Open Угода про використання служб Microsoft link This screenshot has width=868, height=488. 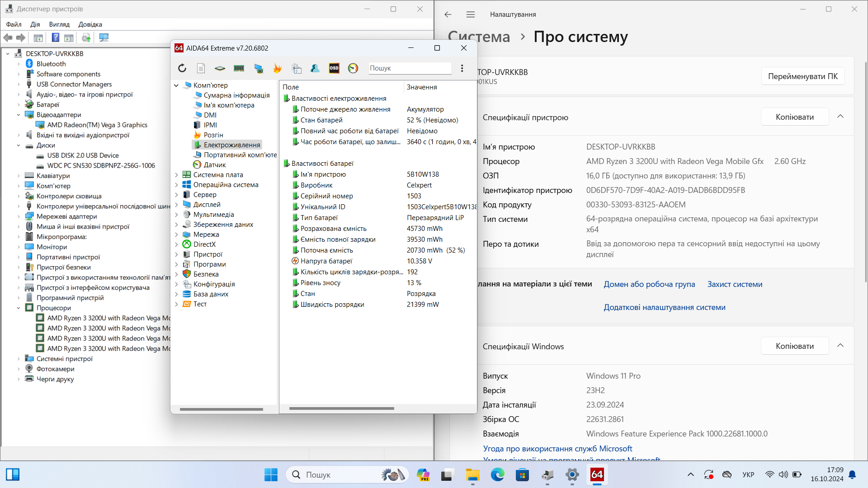[557, 449]
